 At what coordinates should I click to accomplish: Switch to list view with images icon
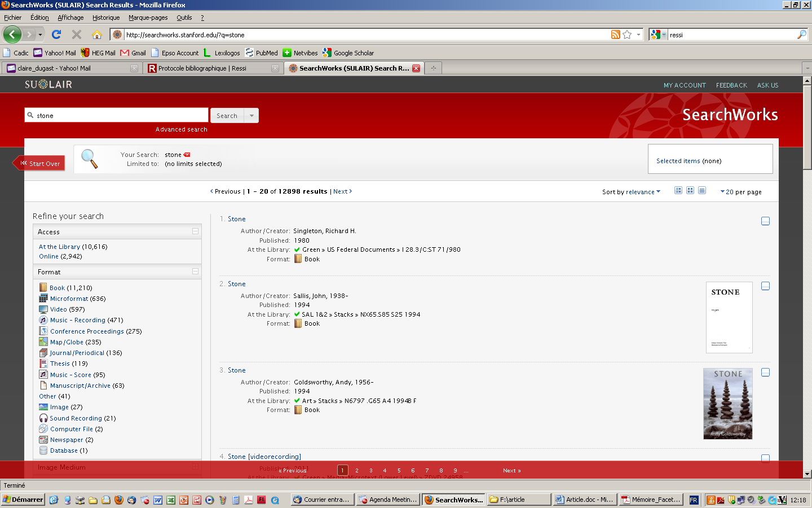[678, 191]
